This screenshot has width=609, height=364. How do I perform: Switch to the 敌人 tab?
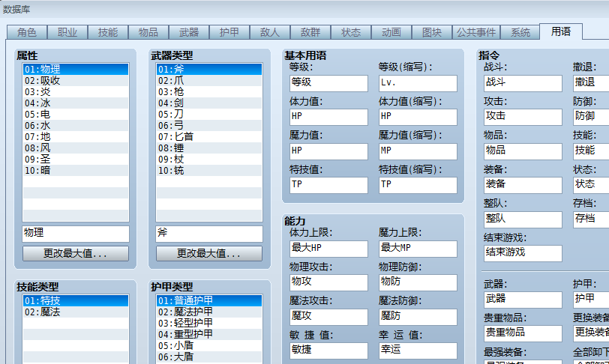pyautogui.click(x=270, y=32)
